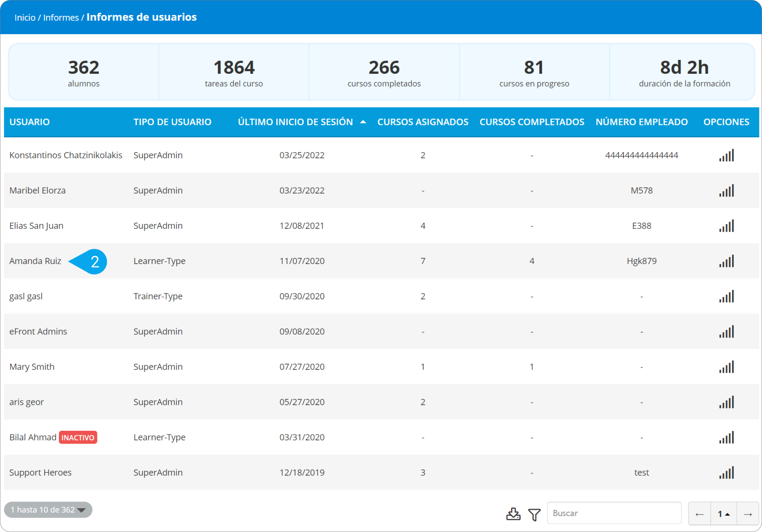
Task: Sort by the Usuario column header
Action: point(29,122)
